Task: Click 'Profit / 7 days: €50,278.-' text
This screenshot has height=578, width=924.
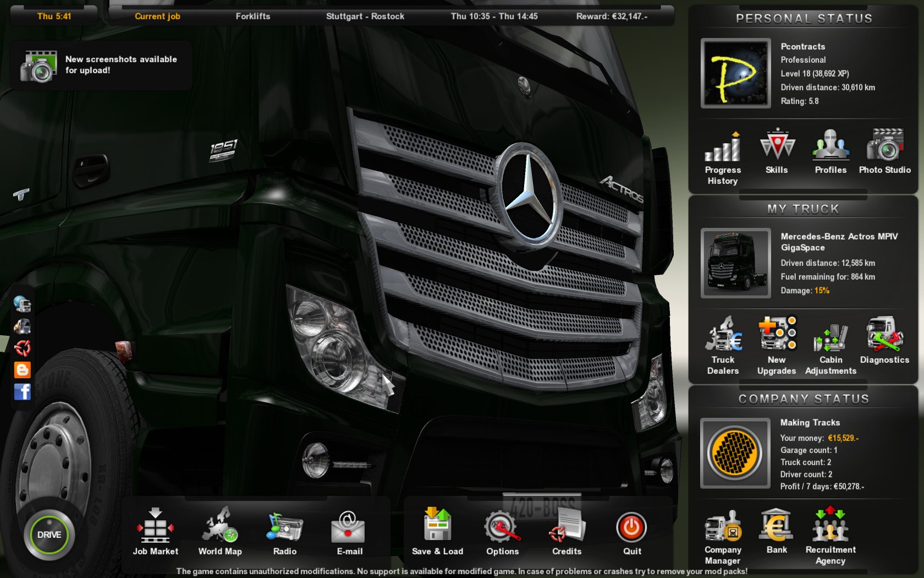Action: coord(822,487)
